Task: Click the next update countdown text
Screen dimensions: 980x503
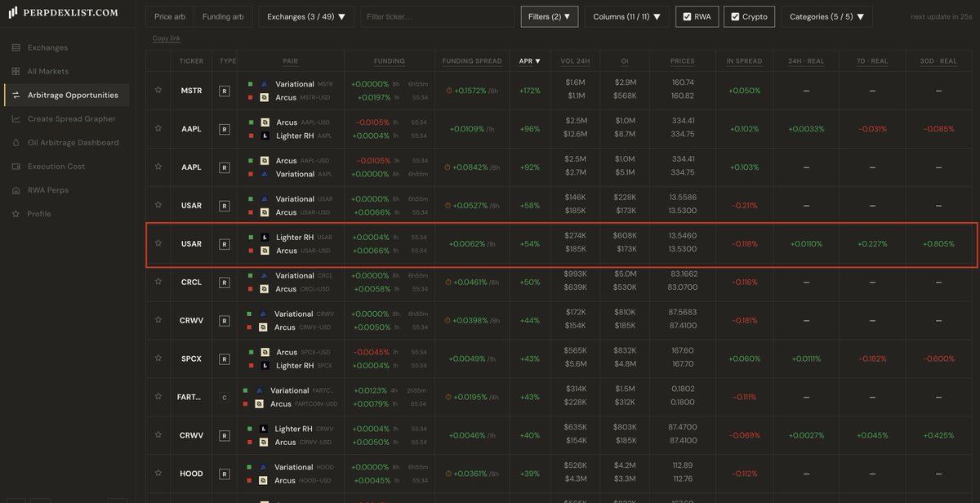Action: click(942, 16)
